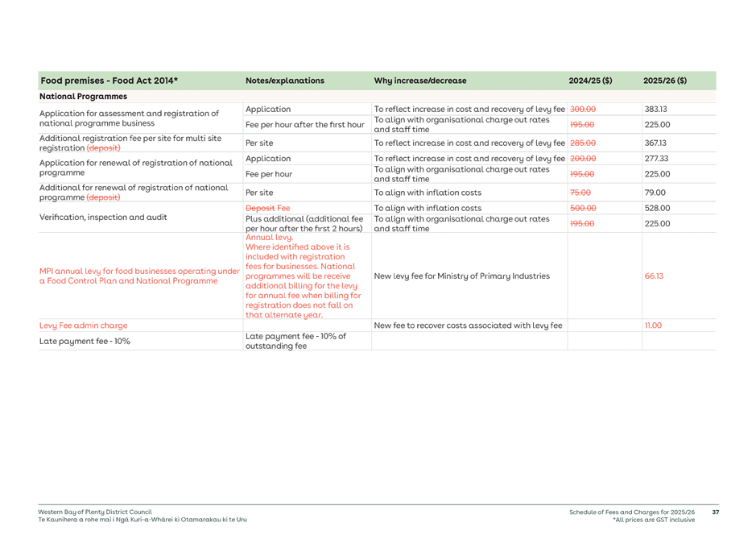Select the 'National Programmes' section heading row

pyautogui.click(x=84, y=96)
